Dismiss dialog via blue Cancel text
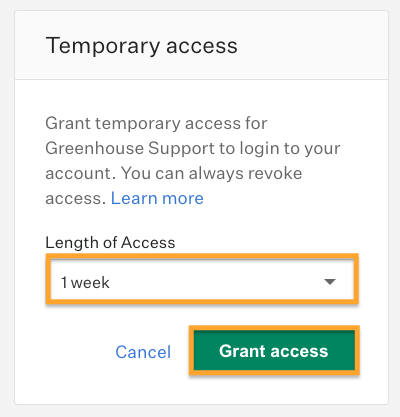Screen dimensions: 400x417 pyautogui.click(x=143, y=352)
